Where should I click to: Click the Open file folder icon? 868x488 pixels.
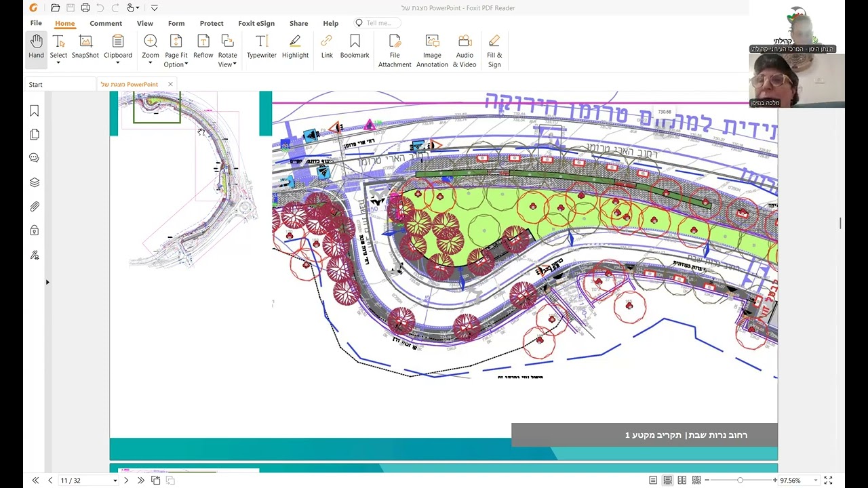(56, 8)
